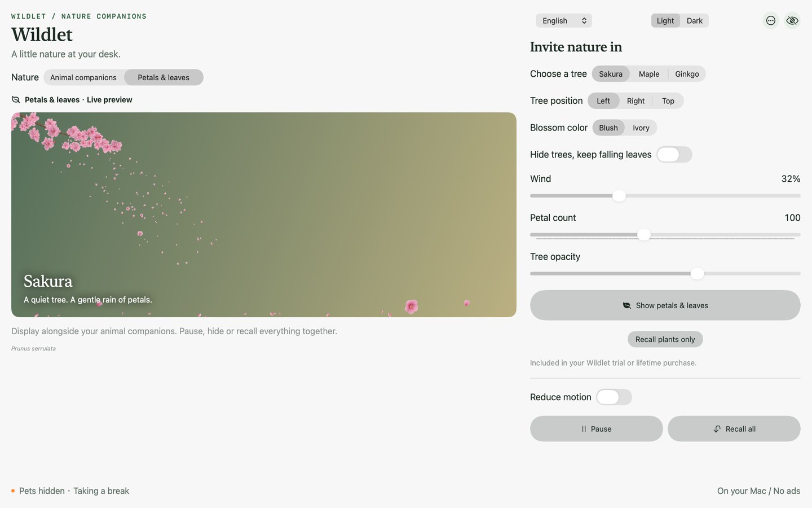Set tree position to Left
Screen dimensions: 812x508
[603, 101]
